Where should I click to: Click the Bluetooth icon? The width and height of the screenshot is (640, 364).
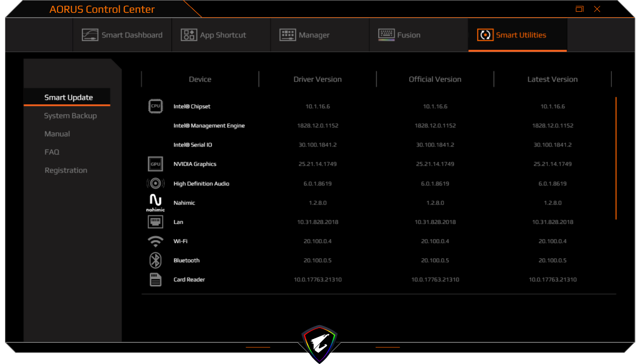pyautogui.click(x=156, y=260)
